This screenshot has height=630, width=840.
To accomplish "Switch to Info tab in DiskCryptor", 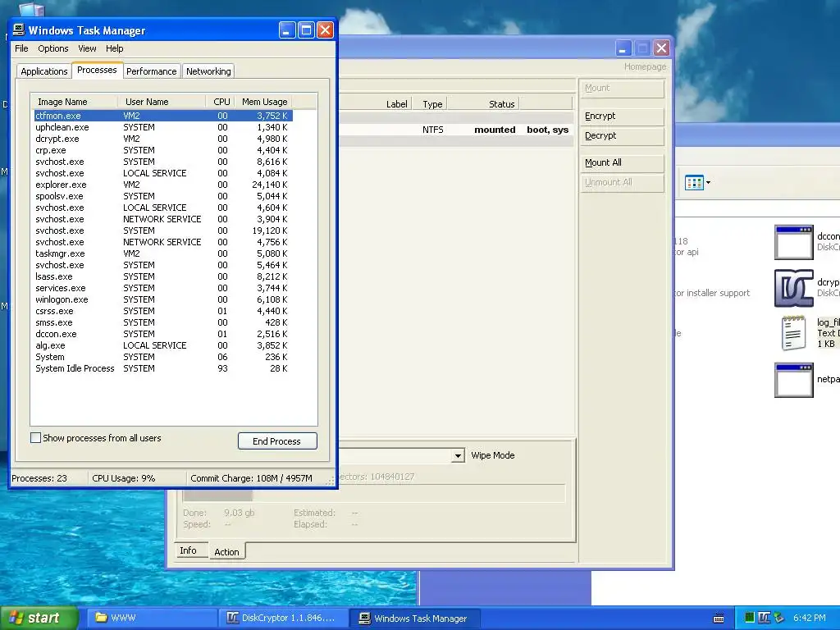I will [191, 550].
